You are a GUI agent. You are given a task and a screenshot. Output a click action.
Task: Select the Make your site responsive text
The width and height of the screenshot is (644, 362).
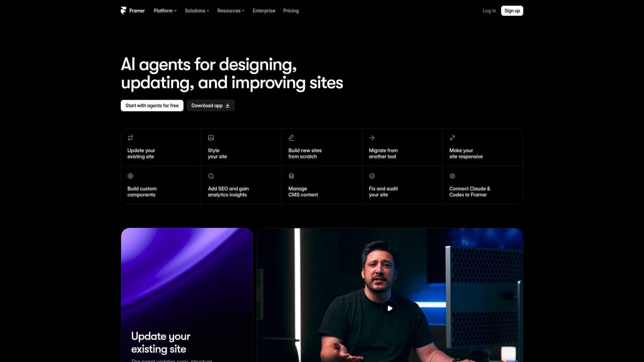point(466,153)
